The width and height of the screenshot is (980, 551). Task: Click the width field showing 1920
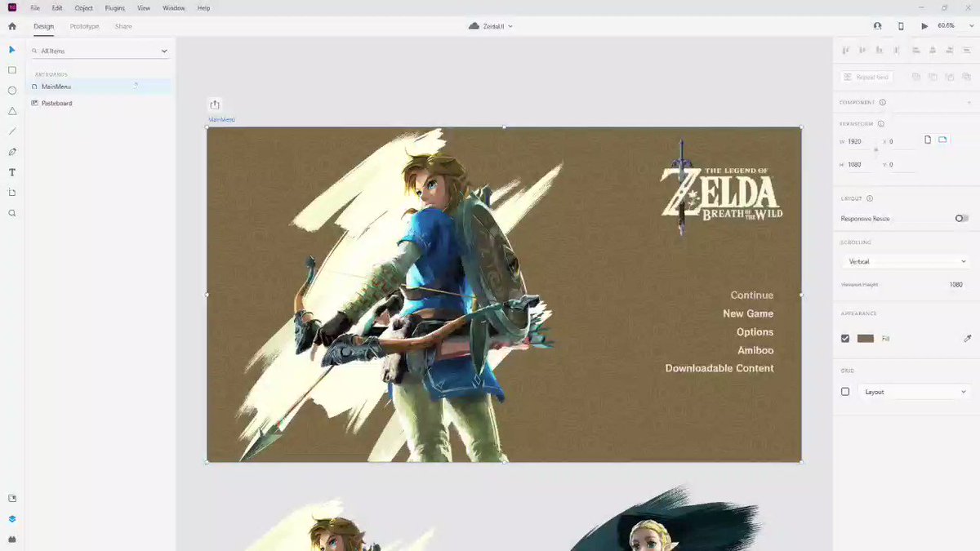tap(861, 141)
